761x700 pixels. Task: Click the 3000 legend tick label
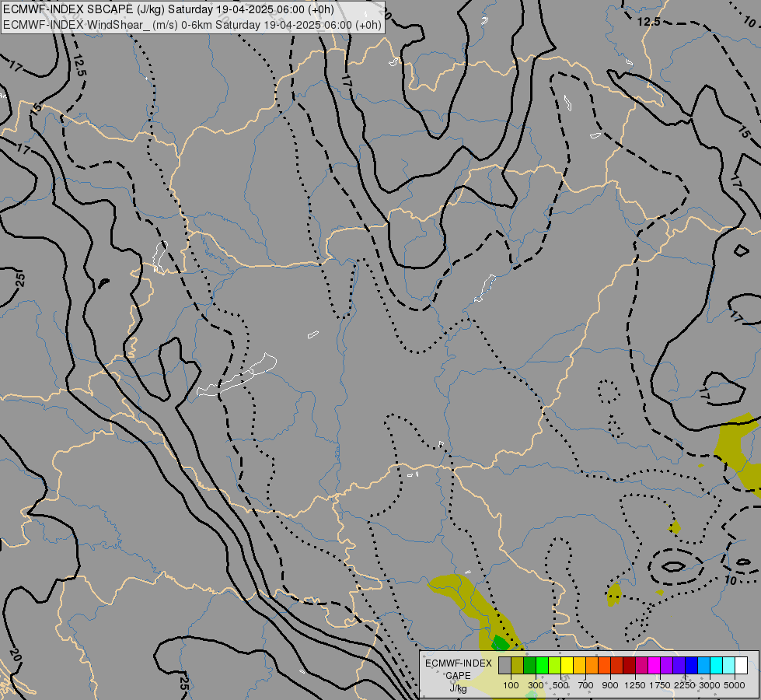710,685
